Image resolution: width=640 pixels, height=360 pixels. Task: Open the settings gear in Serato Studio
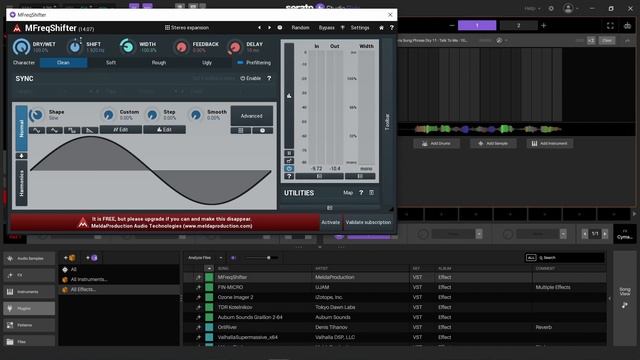click(551, 9)
